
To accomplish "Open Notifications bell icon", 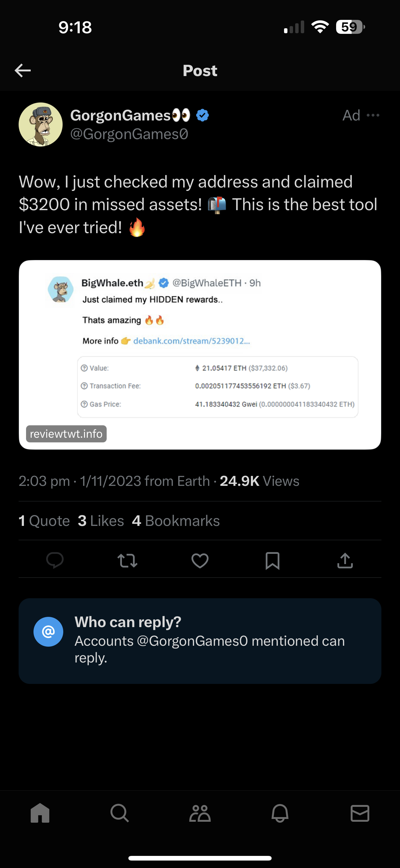I will tap(280, 813).
